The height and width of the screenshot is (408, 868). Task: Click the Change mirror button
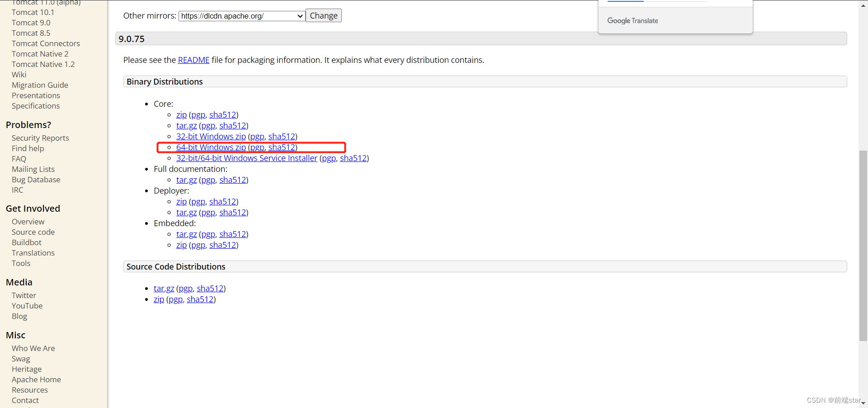(324, 15)
